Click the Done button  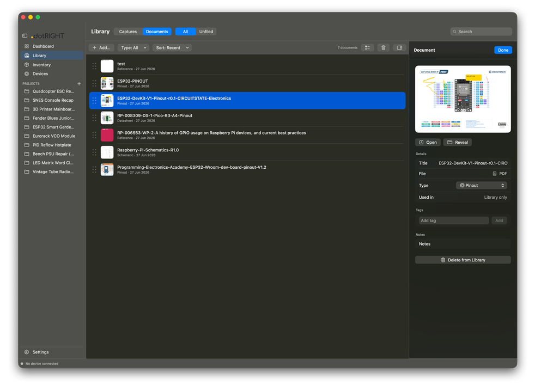click(503, 50)
